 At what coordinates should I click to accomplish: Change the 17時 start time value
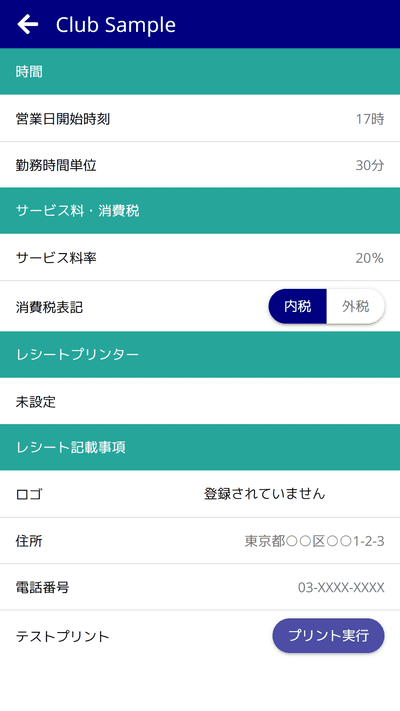(x=370, y=119)
